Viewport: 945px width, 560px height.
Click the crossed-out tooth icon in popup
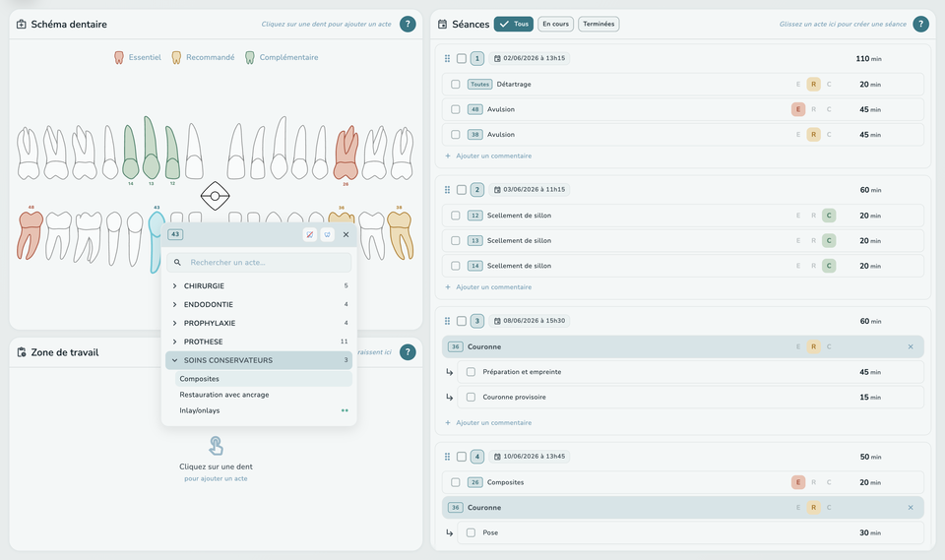[x=310, y=234]
